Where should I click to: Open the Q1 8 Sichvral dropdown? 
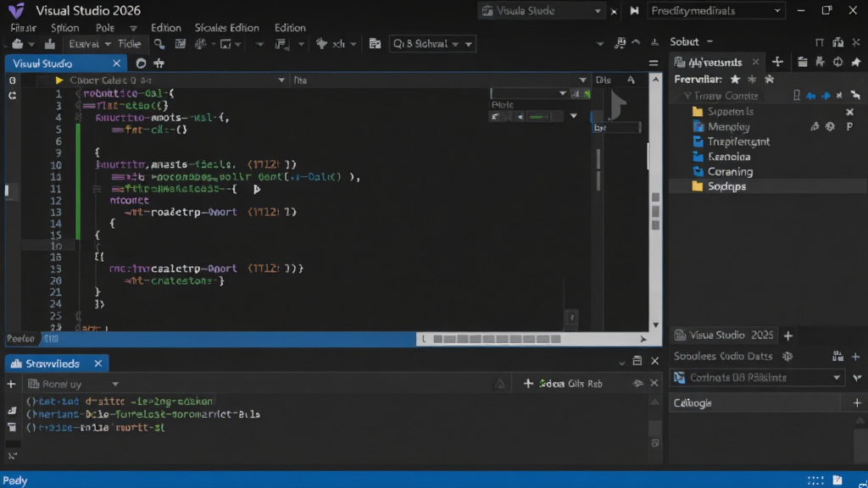point(433,44)
